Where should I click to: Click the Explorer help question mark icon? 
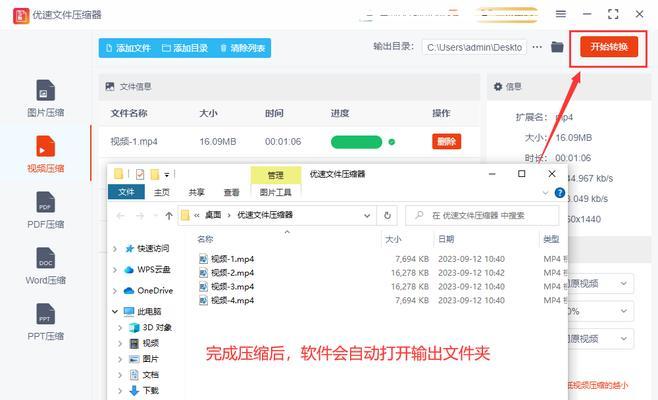(559, 193)
